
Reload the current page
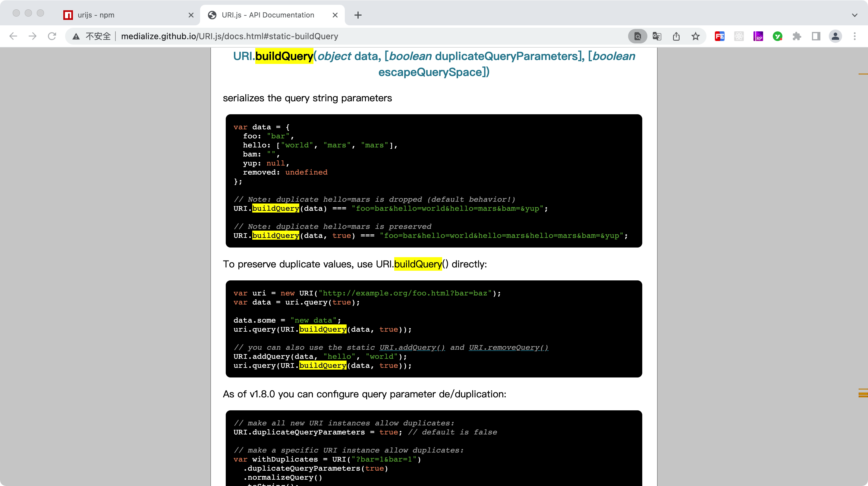tap(52, 36)
